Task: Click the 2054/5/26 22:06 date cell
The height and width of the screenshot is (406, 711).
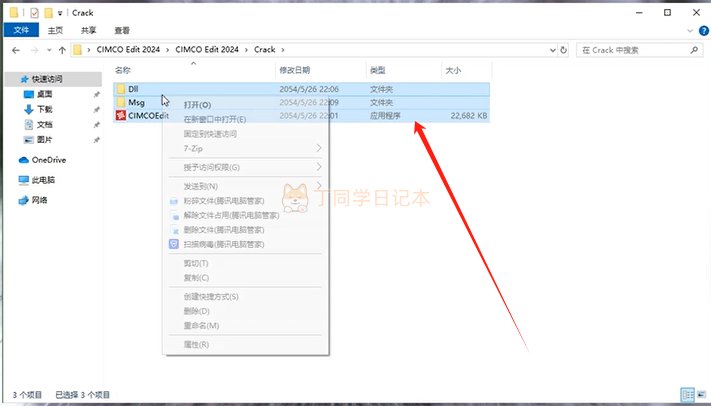Action: point(309,89)
